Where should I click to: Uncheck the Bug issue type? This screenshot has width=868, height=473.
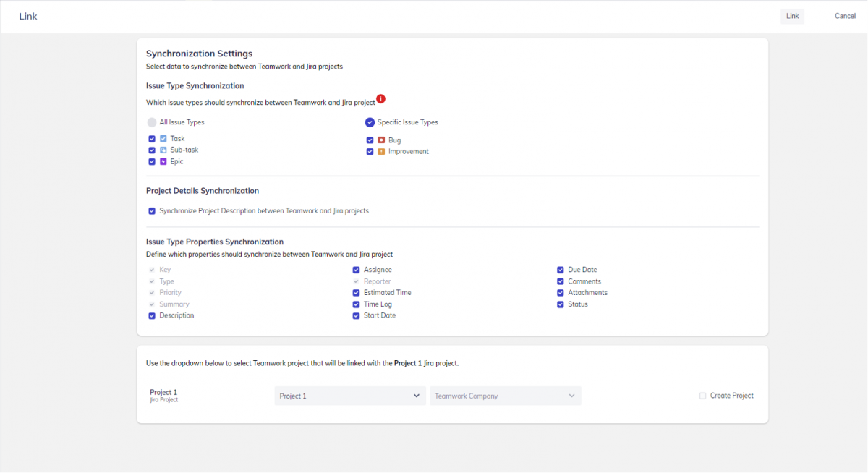point(370,140)
